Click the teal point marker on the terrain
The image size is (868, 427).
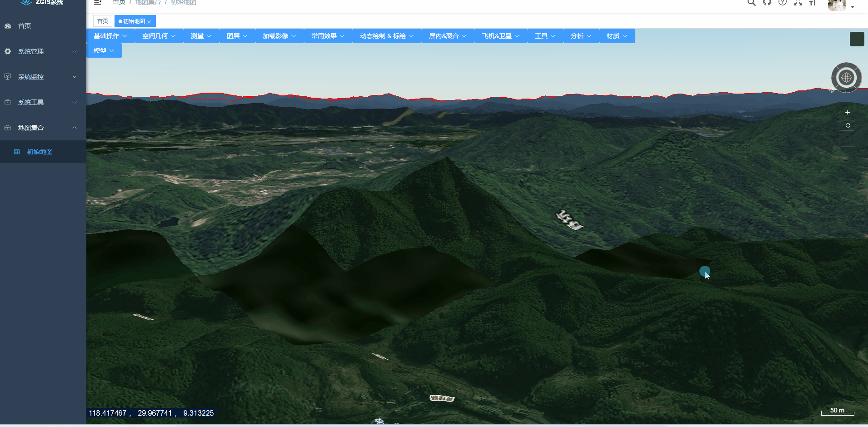pos(704,271)
